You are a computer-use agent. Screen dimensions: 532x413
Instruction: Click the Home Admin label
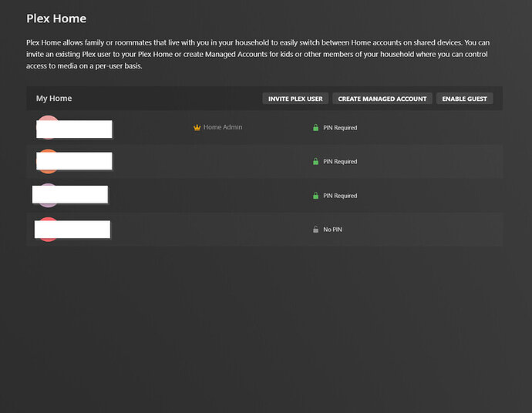pyautogui.click(x=223, y=127)
